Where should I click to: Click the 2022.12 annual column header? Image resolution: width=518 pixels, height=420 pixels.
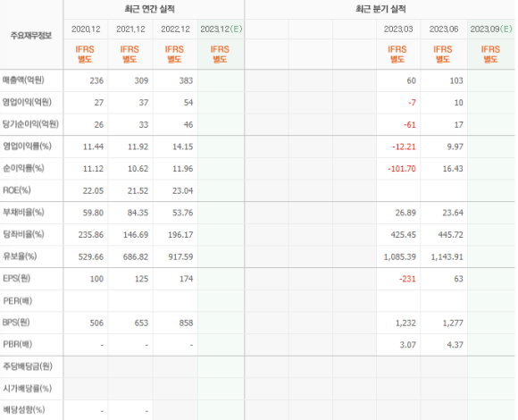[175, 29]
